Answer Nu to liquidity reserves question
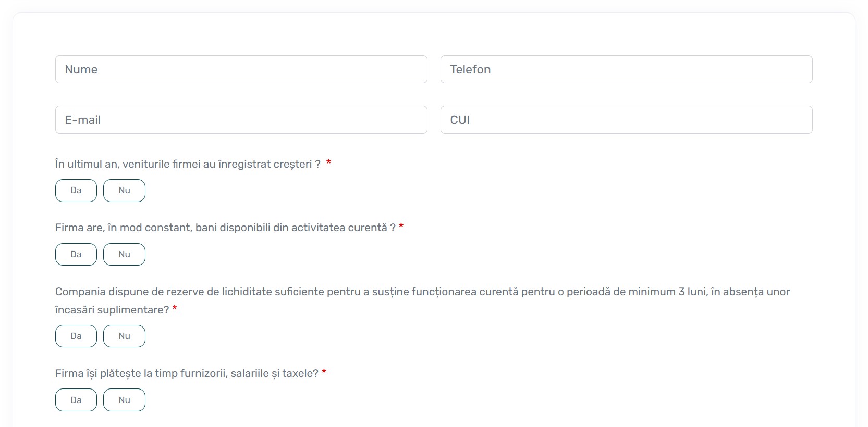This screenshot has width=868, height=427. pos(124,336)
